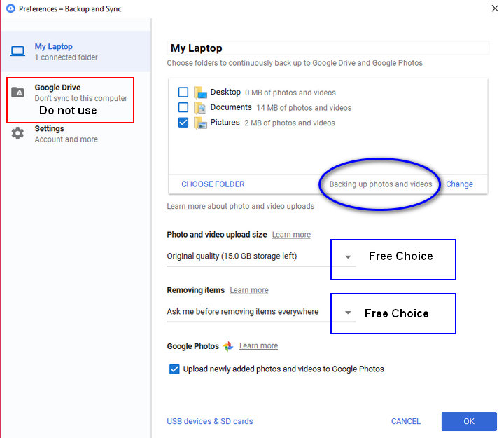Open USB devices & SD cards link
504x438 pixels.
tap(210, 421)
